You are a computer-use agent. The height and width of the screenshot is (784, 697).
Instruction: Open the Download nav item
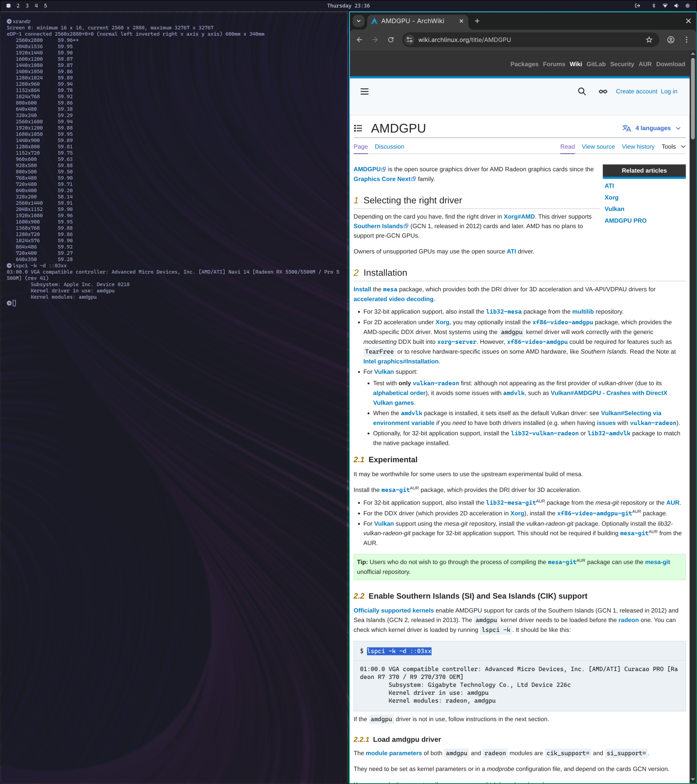coord(670,64)
